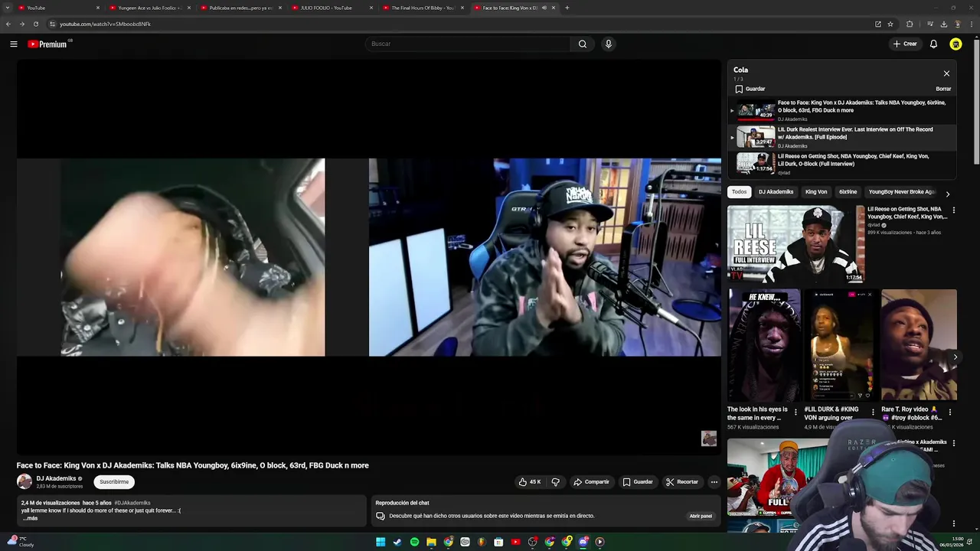The width and height of the screenshot is (980, 551).
Task: Switch to the 'JULIO FOOLIO - YouTube' tab
Action: [x=332, y=8]
